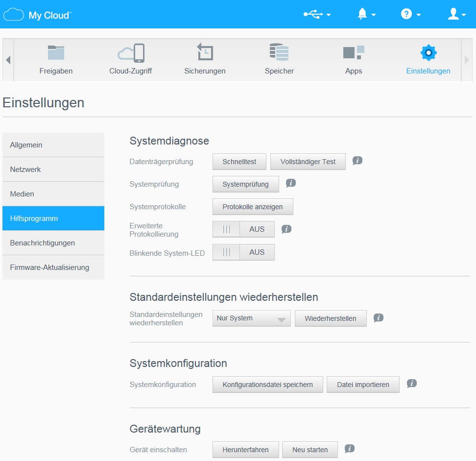Start the Schnelltest disk check
Viewport: 476px width, 461px height.
(239, 162)
